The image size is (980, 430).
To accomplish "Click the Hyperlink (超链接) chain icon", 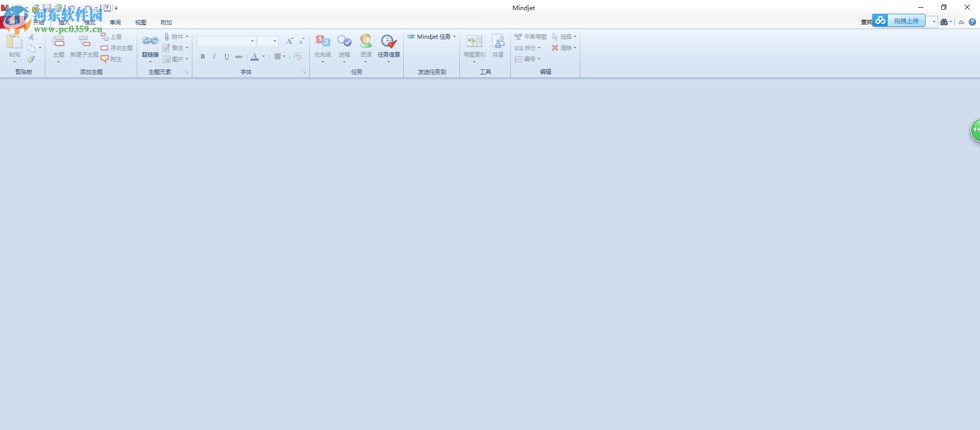I will click(x=150, y=41).
